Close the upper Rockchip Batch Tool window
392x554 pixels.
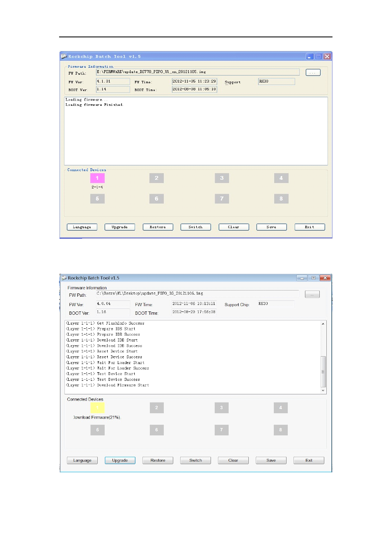coord(327,57)
